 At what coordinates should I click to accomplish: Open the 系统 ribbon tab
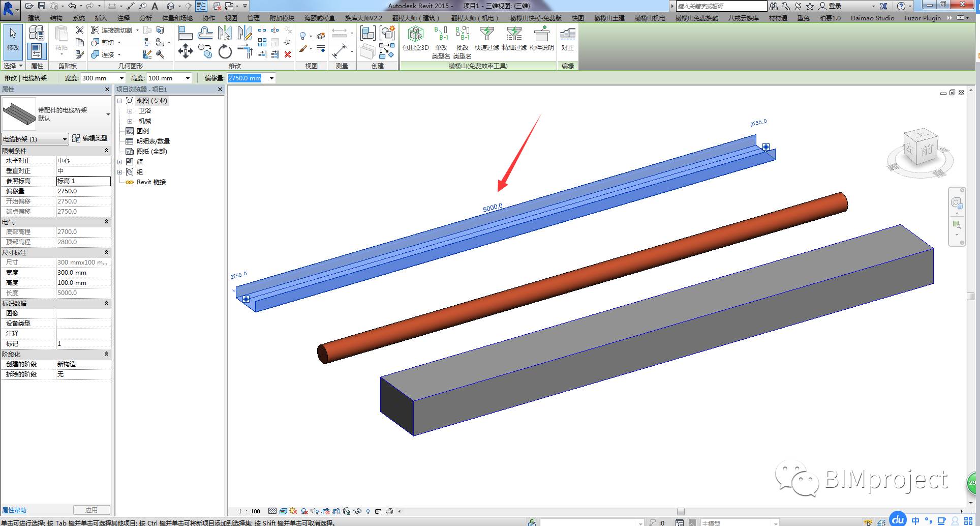point(78,18)
